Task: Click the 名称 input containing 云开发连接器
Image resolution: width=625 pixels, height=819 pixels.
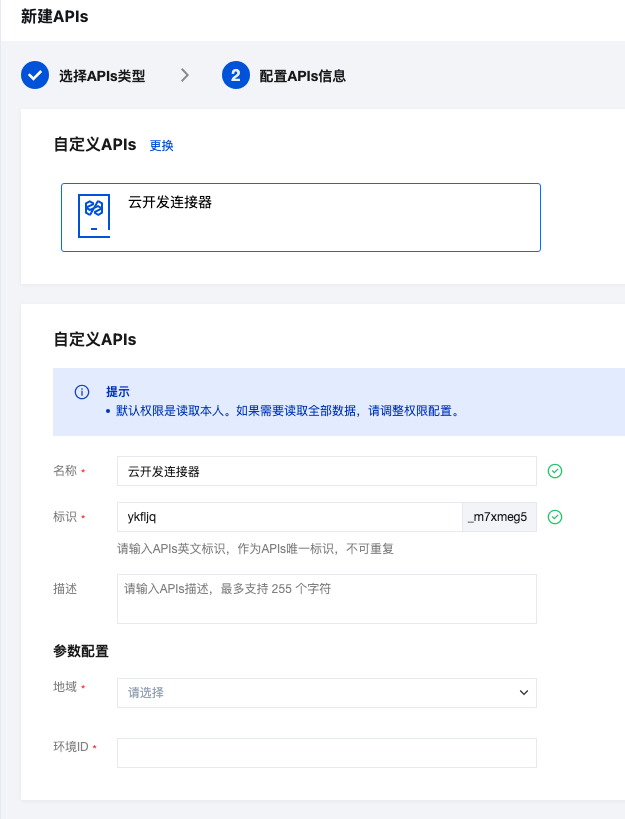Action: pyautogui.click(x=327, y=471)
